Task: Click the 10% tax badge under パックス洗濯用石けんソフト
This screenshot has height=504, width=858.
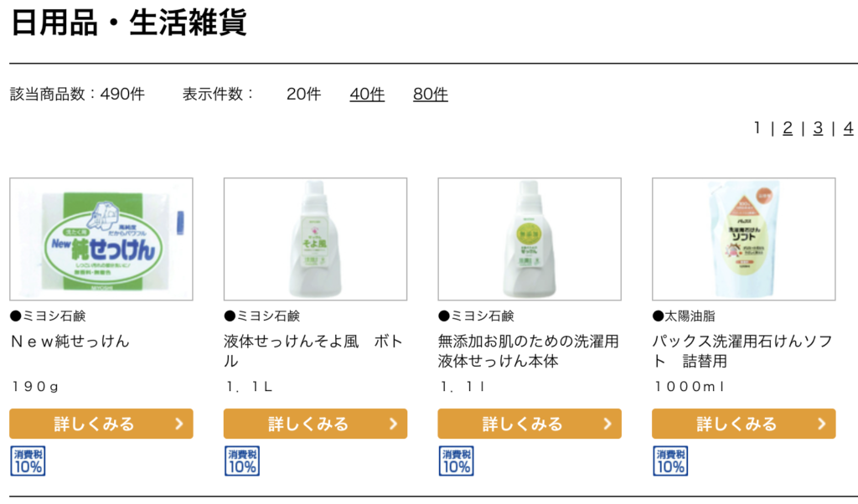Action: 670,460
